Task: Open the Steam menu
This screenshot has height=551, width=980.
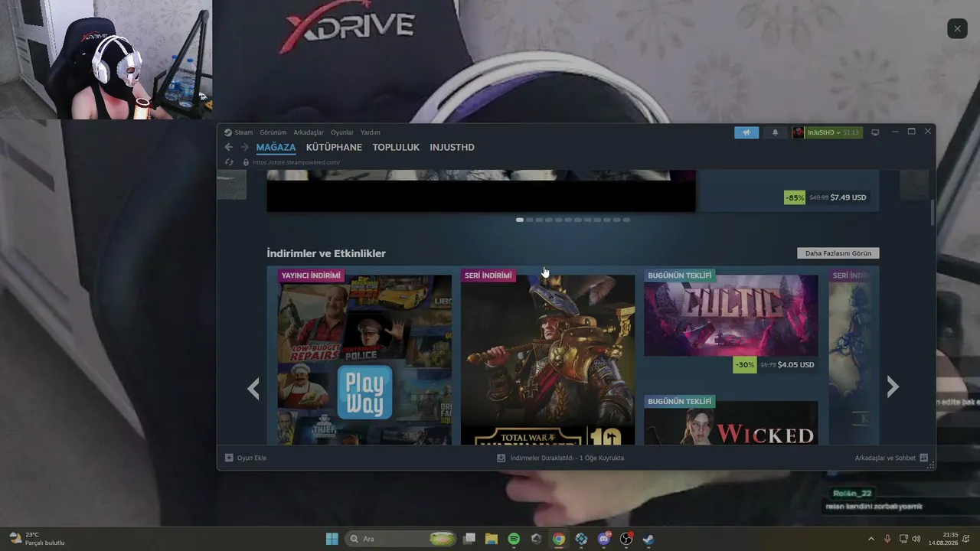Action: pyautogui.click(x=243, y=132)
